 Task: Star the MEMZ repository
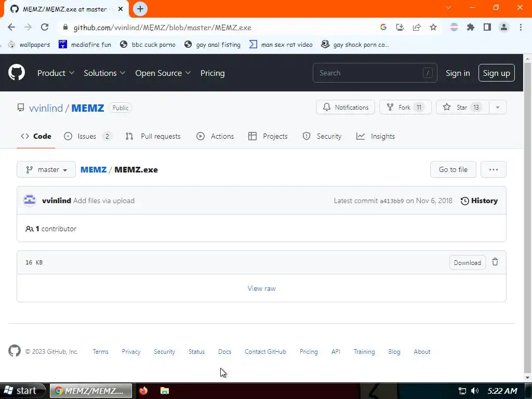pos(462,107)
